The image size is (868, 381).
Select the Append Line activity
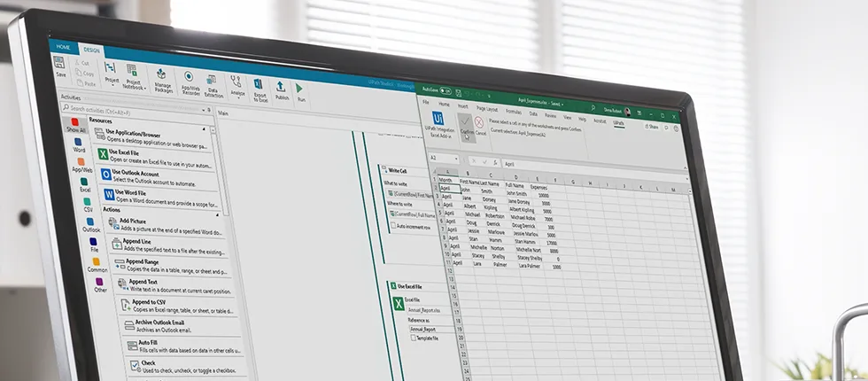tap(169, 246)
